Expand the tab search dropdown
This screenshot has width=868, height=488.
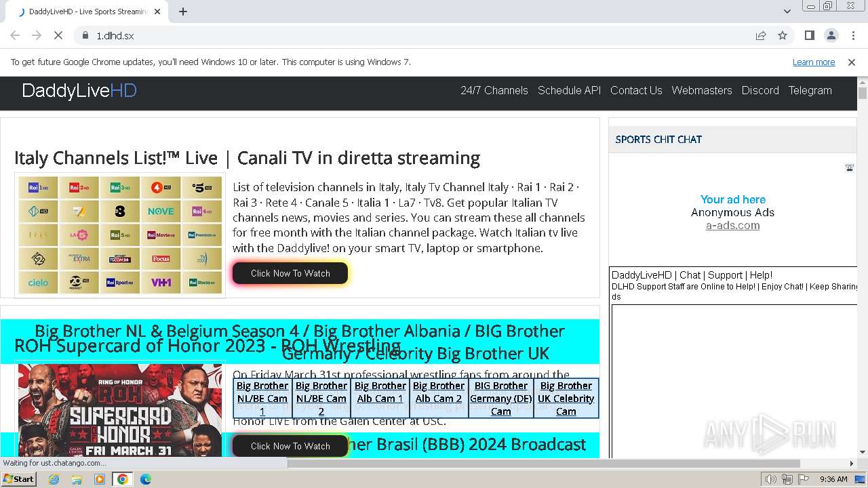click(787, 12)
